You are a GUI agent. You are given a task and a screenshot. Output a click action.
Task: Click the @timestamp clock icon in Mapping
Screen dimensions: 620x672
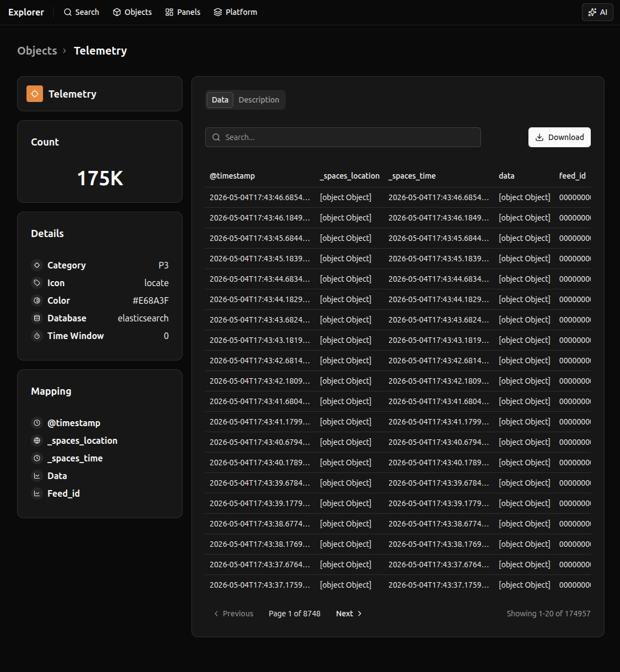(x=37, y=423)
